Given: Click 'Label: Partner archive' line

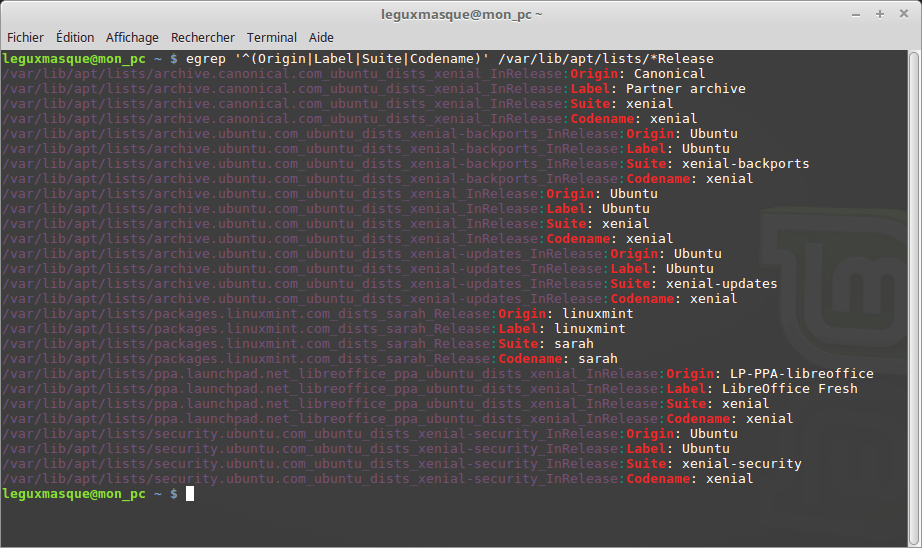Looking at the screenshot, I should 374,89.
